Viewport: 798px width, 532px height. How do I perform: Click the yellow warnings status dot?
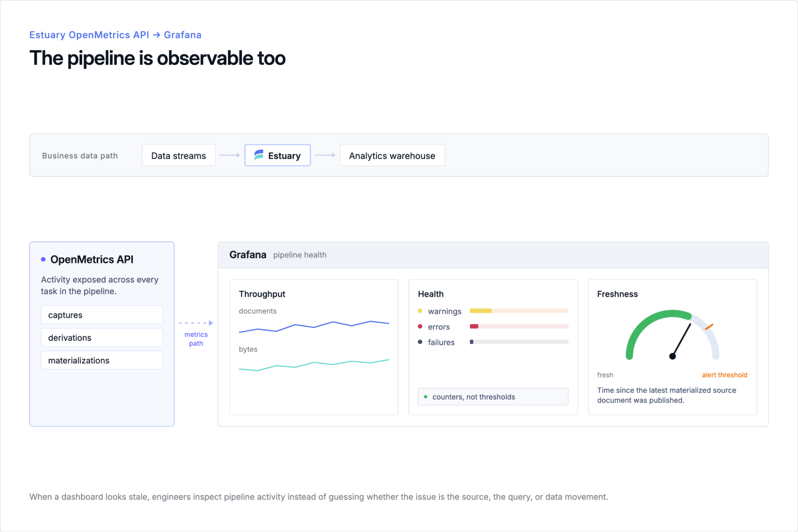click(420, 311)
